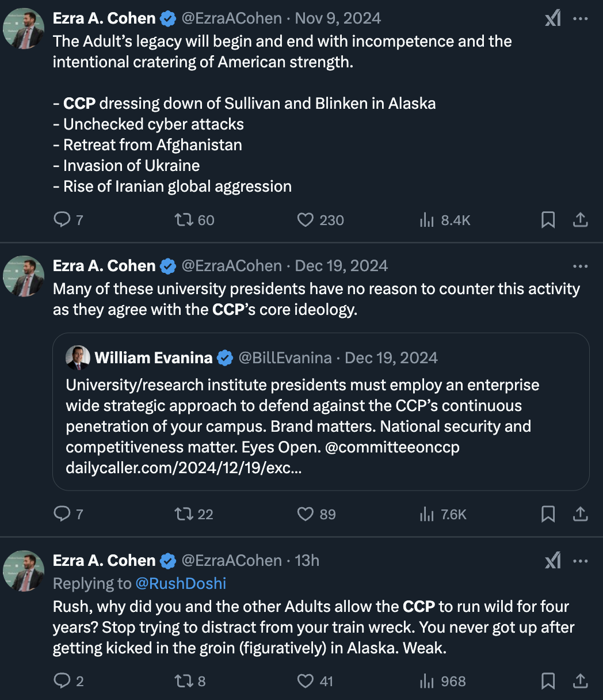Open more options on Nov 9 tweet
The image size is (603, 700).
(x=581, y=19)
